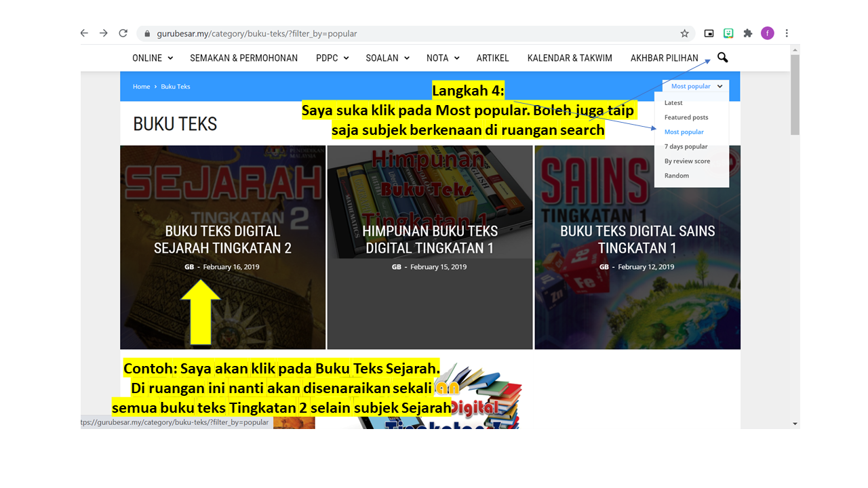The image size is (868, 488).
Task: Select 7 days popular filter option
Action: (x=686, y=146)
